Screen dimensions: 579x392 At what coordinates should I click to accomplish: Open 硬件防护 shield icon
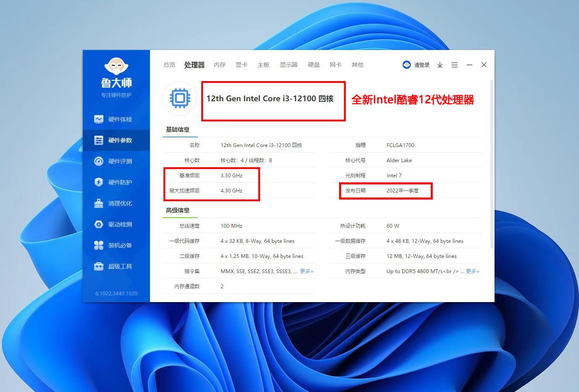pyautogui.click(x=99, y=182)
